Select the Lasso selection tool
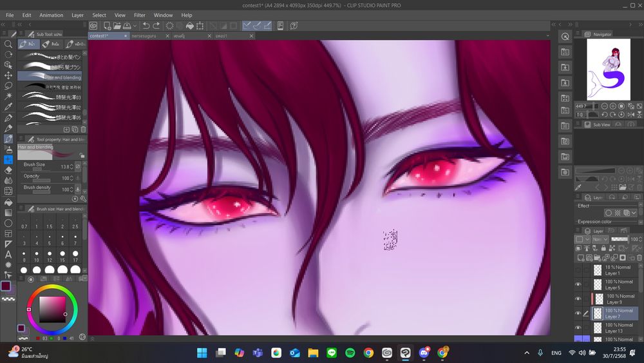 click(x=8, y=86)
